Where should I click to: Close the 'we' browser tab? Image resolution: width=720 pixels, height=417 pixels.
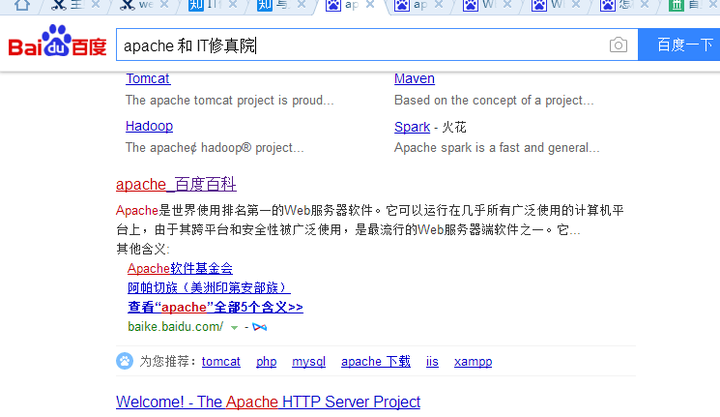pos(163,5)
